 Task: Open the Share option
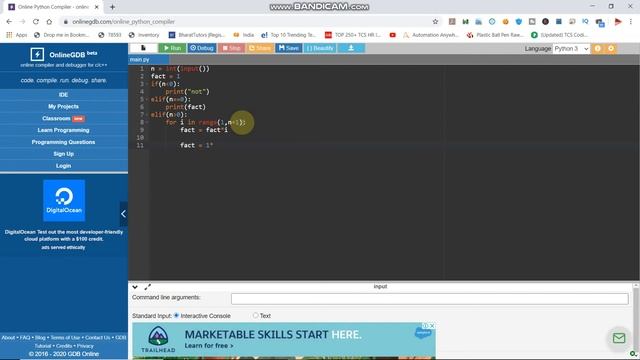(260, 48)
